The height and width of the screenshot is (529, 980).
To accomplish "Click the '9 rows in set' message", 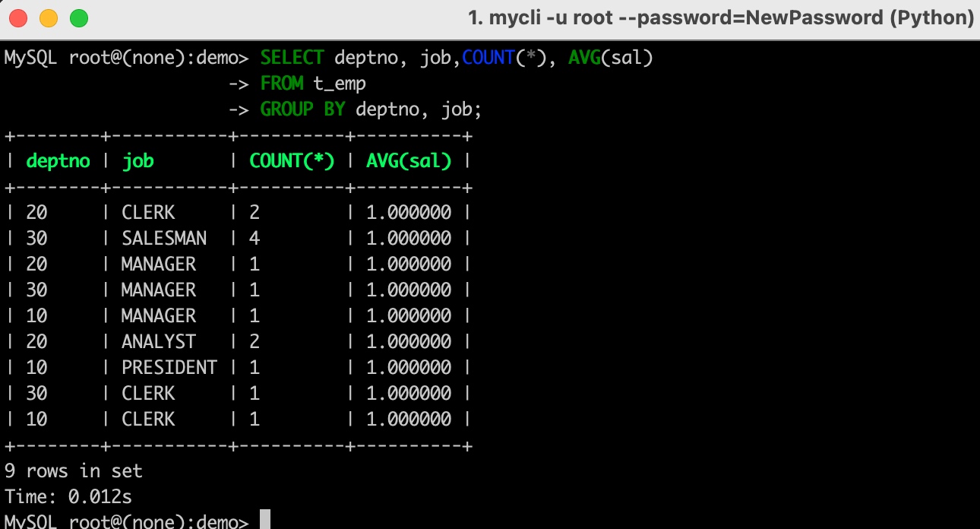I will pos(74,471).
